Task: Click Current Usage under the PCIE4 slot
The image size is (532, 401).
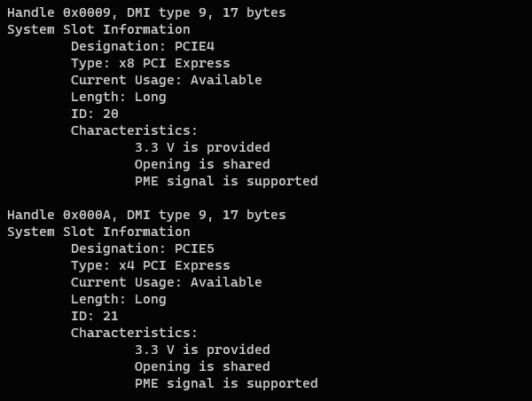Action: pyautogui.click(x=166, y=80)
